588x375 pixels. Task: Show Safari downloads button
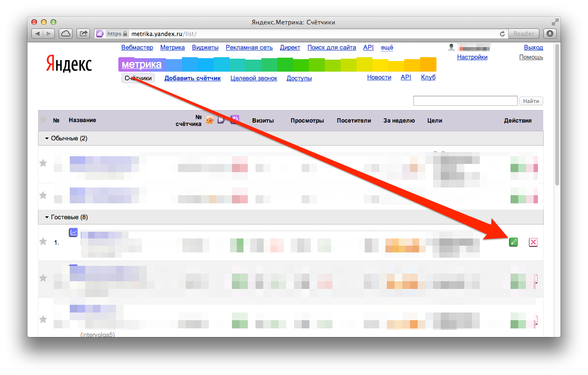click(x=550, y=34)
